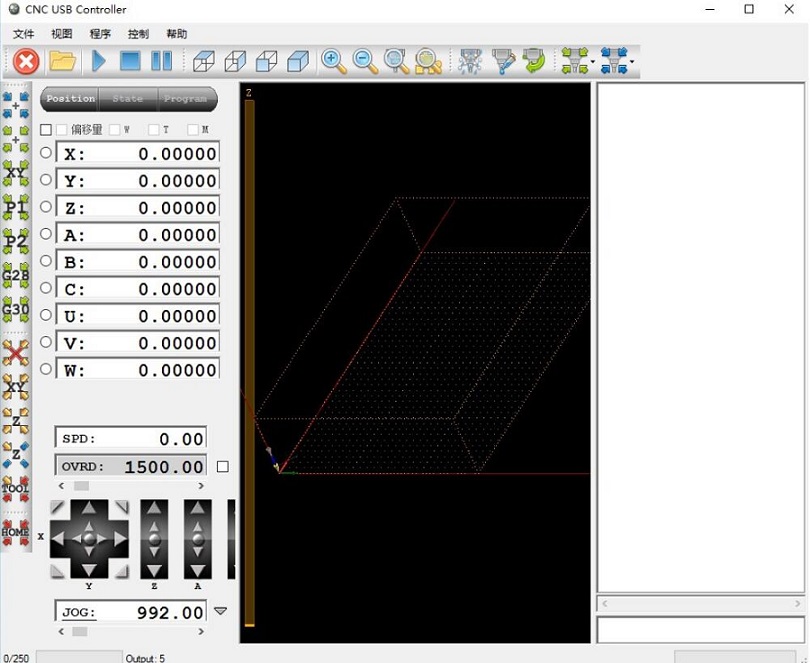The image size is (810, 663).
Task: Zoom in with the plus magnifier
Action: pos(333,61)
